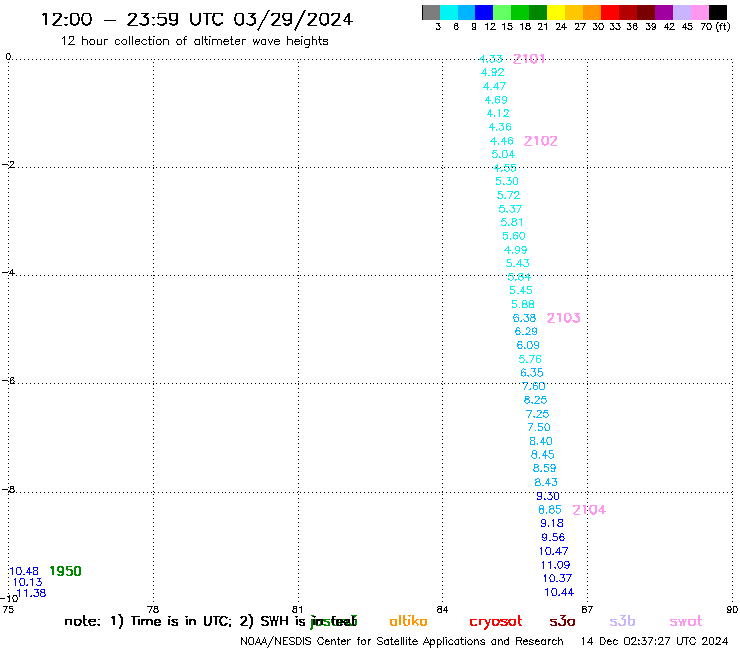Click the green time label '1950'

click(66, 571)
